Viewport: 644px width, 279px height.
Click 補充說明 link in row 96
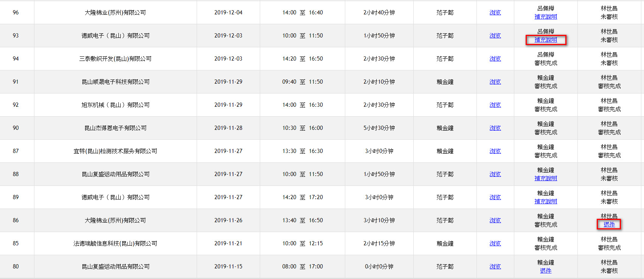pyautogui.click(x=546, y=17)
